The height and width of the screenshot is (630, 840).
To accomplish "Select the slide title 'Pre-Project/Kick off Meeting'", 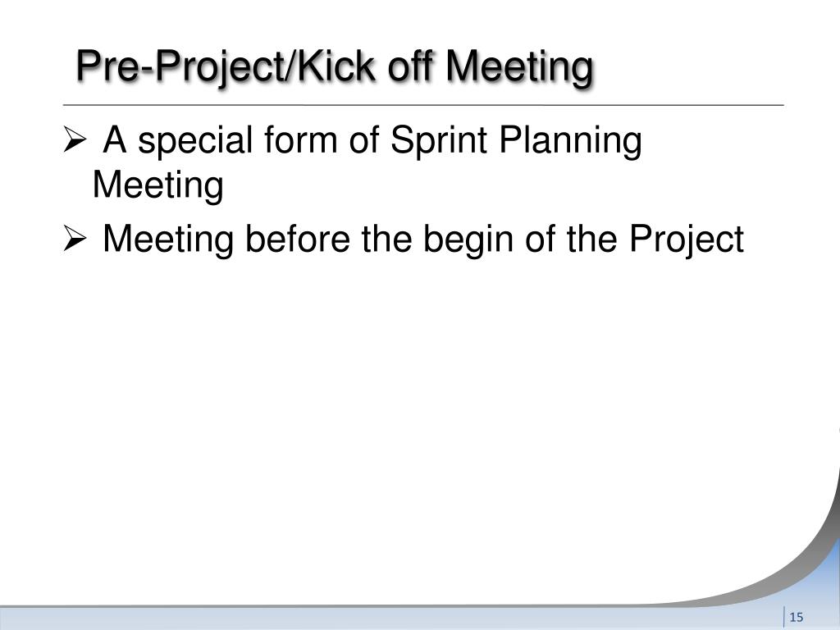I will [x=334, y=67].
